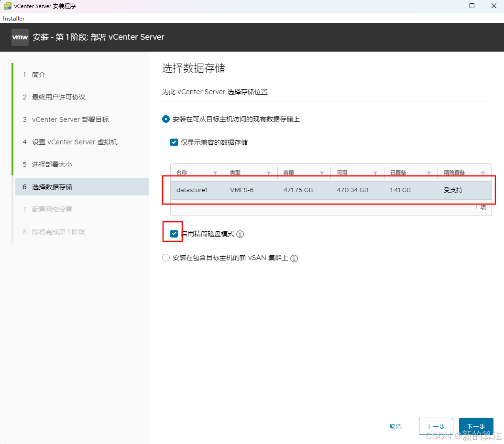
Task: Click the vCenter Server installer title bar icon
Action: (8, 6)
